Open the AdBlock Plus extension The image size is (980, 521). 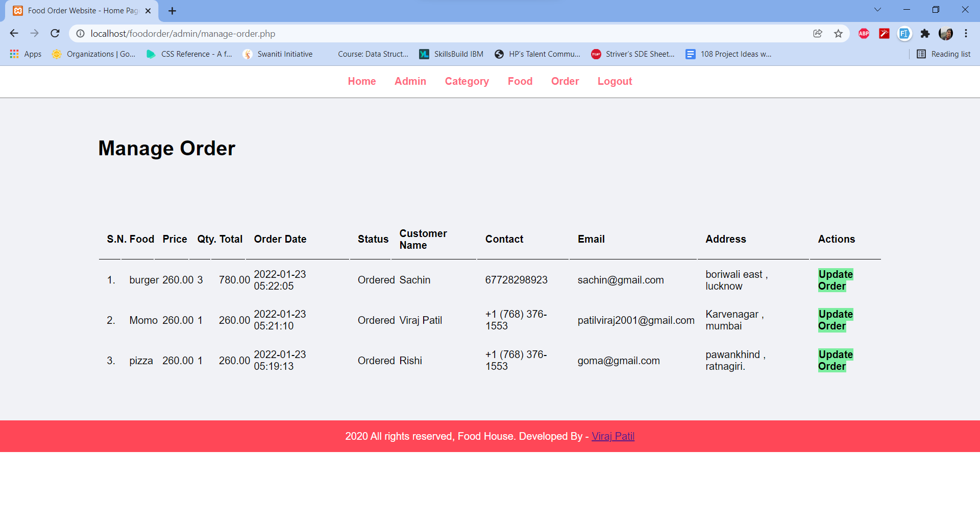864,33
